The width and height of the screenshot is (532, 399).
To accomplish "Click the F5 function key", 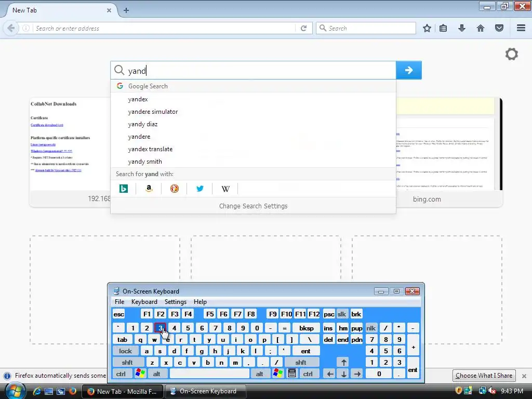I will [210, 314].
